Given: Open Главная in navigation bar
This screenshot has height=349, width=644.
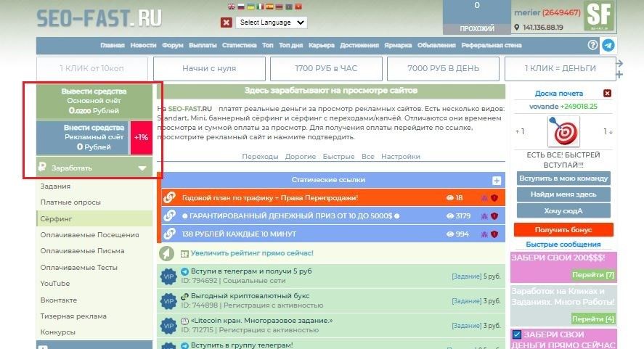Looking at the screenshot, I should (113, 45).
